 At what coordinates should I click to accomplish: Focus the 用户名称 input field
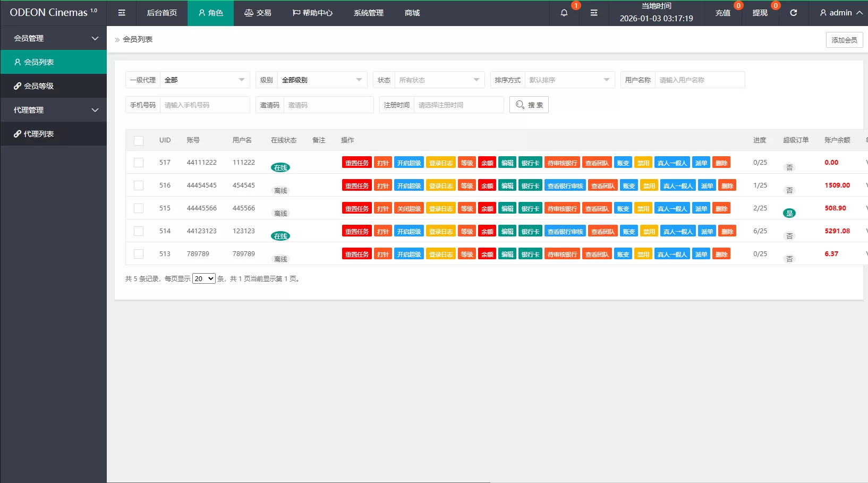pos(699,80)
